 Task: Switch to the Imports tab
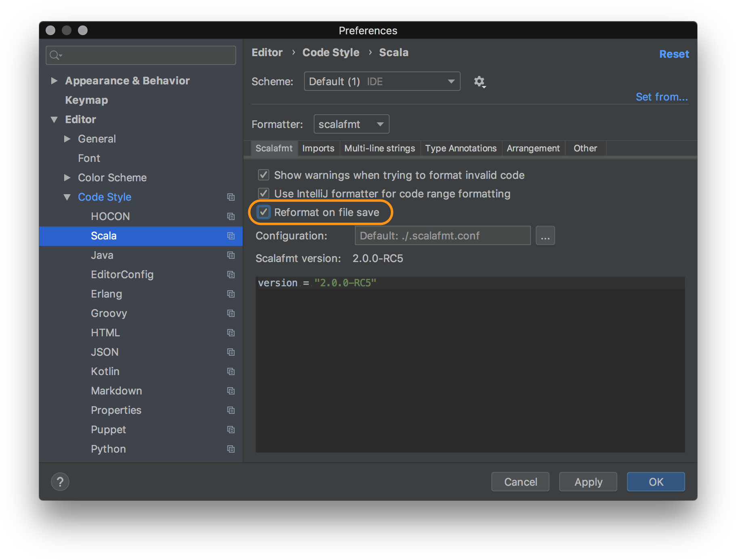tap(318, 148)
